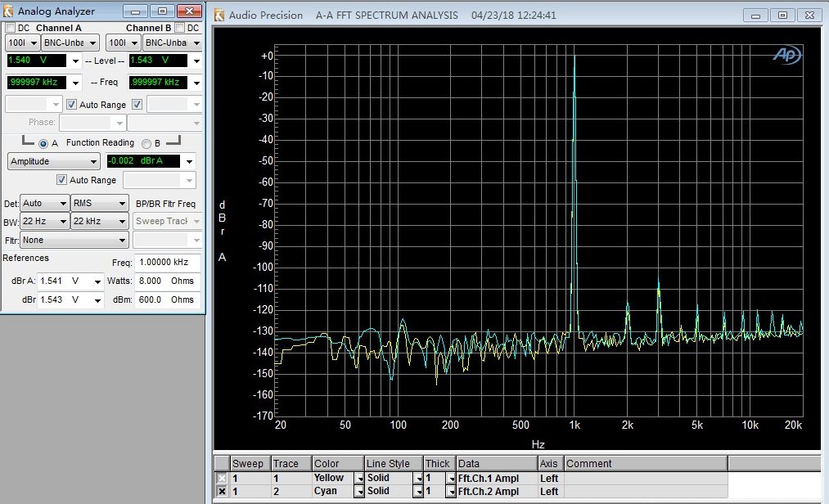
Task: Click the Comment cell for trace 1
Action: coord(646,478)
